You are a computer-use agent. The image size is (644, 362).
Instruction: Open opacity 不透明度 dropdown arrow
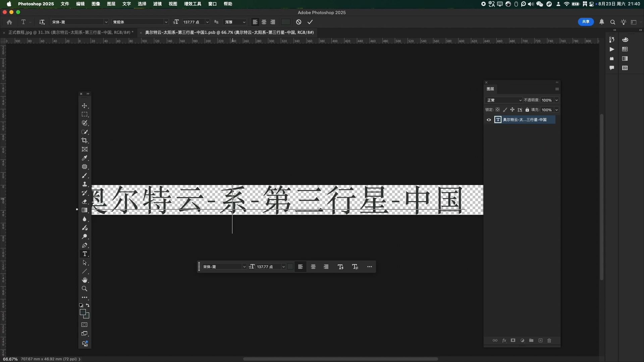(x=556, y=100)
